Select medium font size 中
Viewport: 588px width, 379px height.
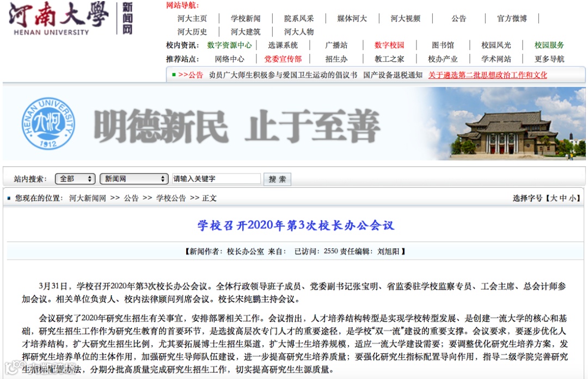563,198
